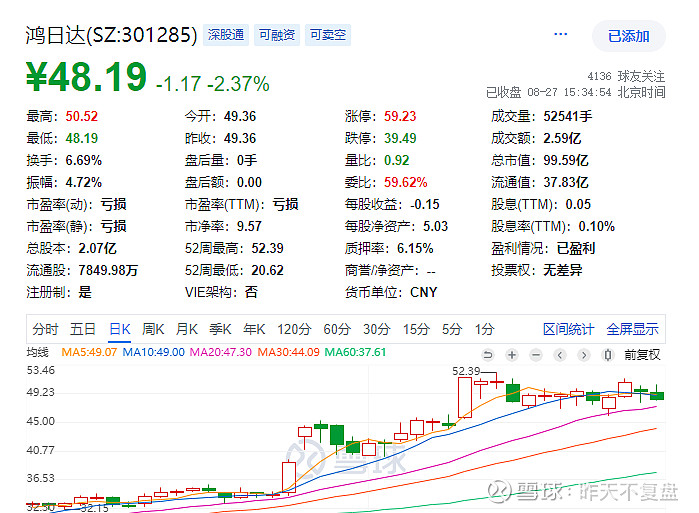
Task: Click the -1.17 -2.37% change
Action: pyautogui.click(x=213, y=84)
